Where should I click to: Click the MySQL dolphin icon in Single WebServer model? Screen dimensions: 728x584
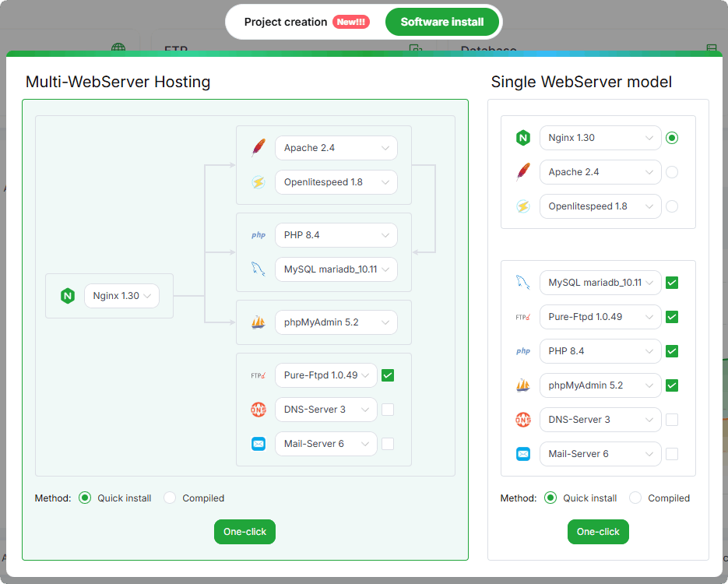pyautogui.click(x=523, y=282)
